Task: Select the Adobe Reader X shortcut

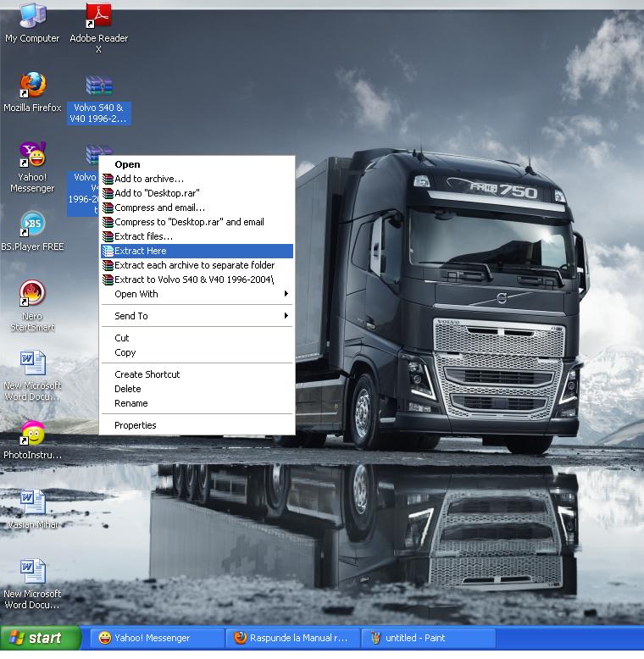Action: click(99, 28)
